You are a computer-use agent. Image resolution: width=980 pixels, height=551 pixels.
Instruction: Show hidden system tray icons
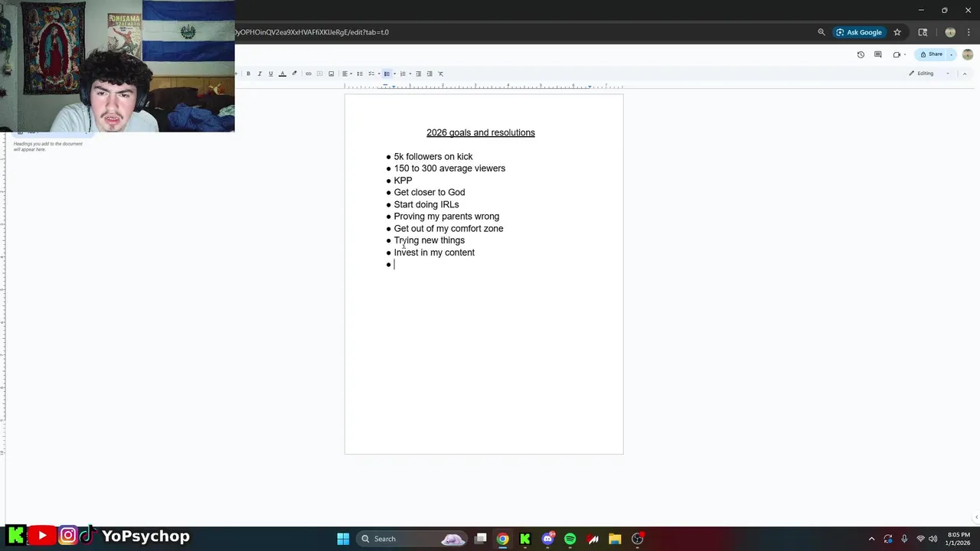(871, 539)
